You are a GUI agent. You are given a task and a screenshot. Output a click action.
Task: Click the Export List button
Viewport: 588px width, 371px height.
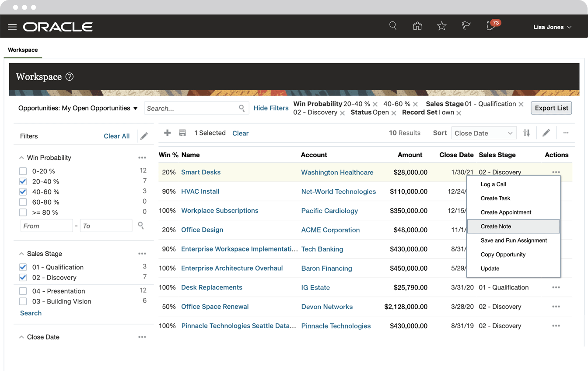(551, 108)
